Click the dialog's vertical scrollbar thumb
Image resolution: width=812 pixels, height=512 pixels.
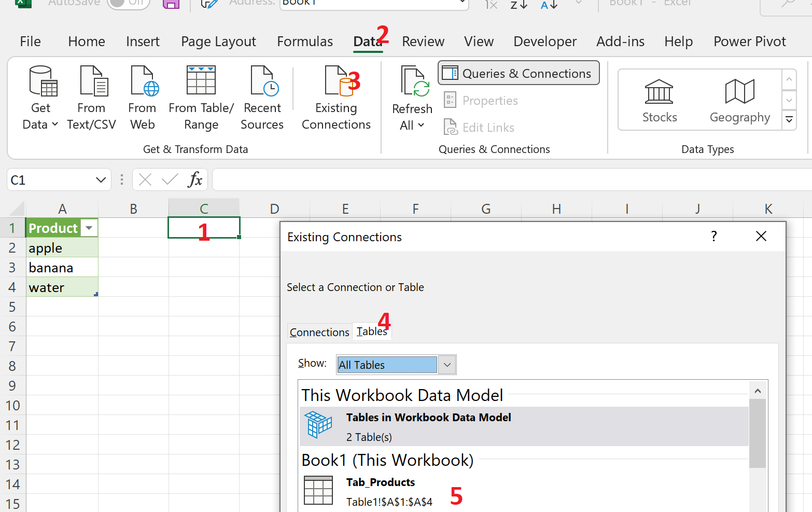click(x=758, y=433)
